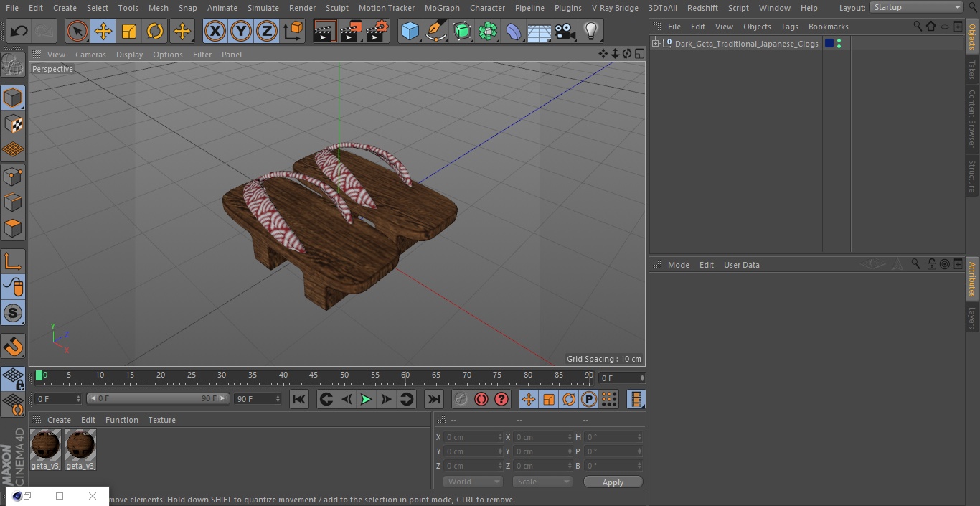Switch to the Takes side tab
Screen dimensions: 980x506
coord(972,70)
